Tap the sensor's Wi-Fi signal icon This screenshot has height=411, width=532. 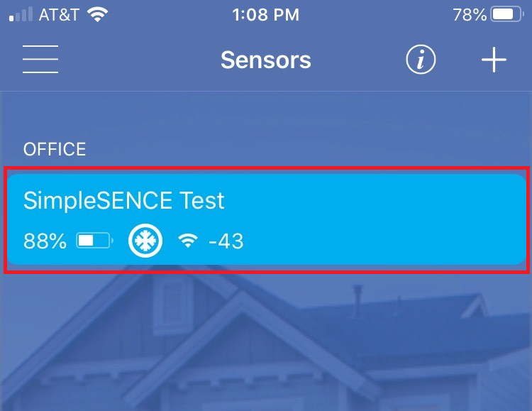click(188, 241)
